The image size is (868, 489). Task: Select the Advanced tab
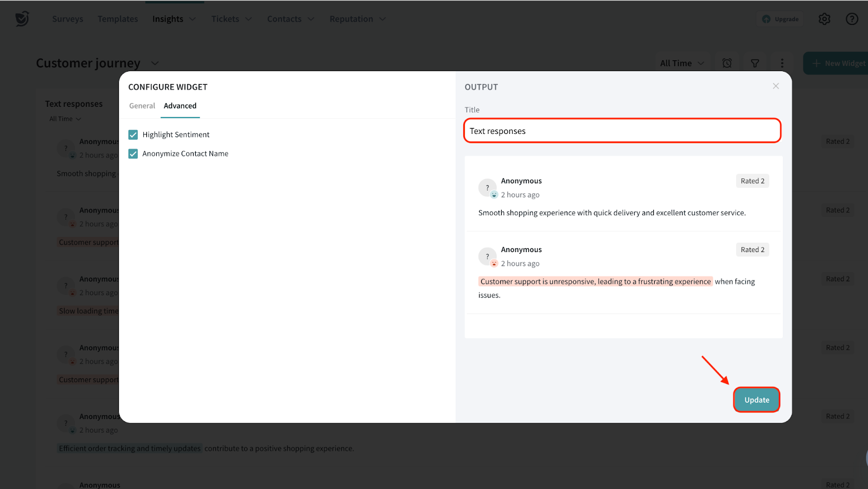(180, 106)
